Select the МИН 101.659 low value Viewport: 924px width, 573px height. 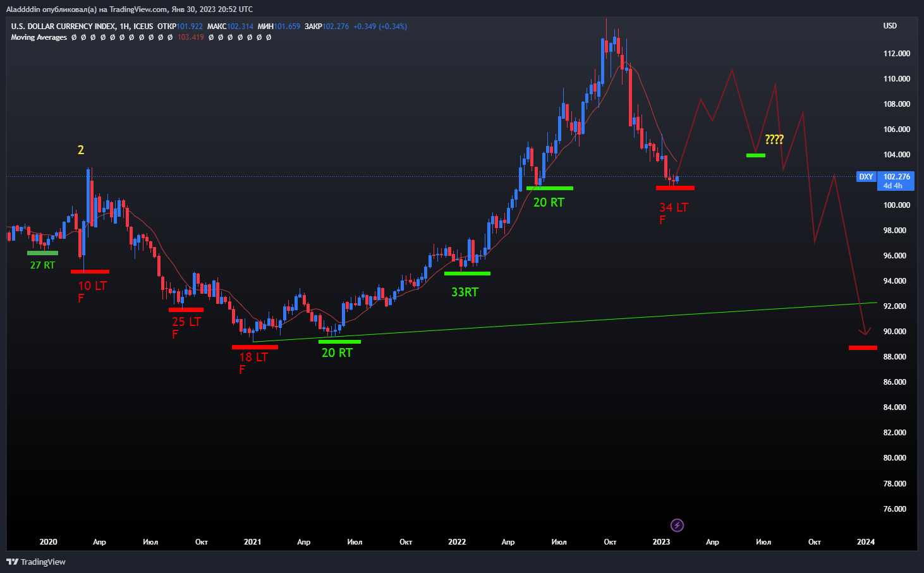279,27
